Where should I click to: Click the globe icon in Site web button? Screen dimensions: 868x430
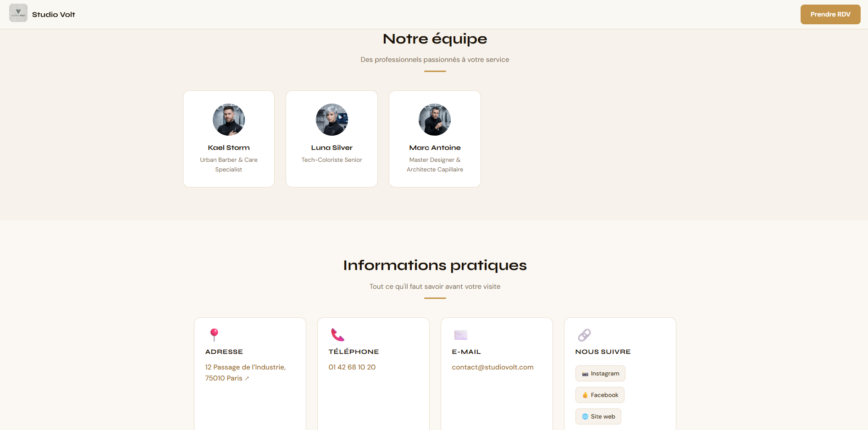(x=585, y=417)
